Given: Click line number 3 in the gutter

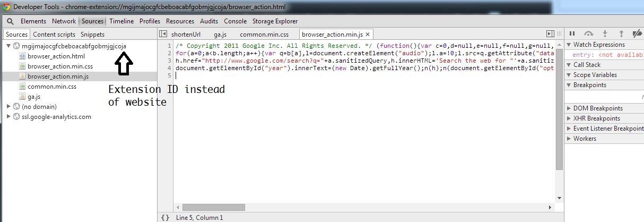Looking at the screenshot, I should pyautogui.click(x=169, y=61).
